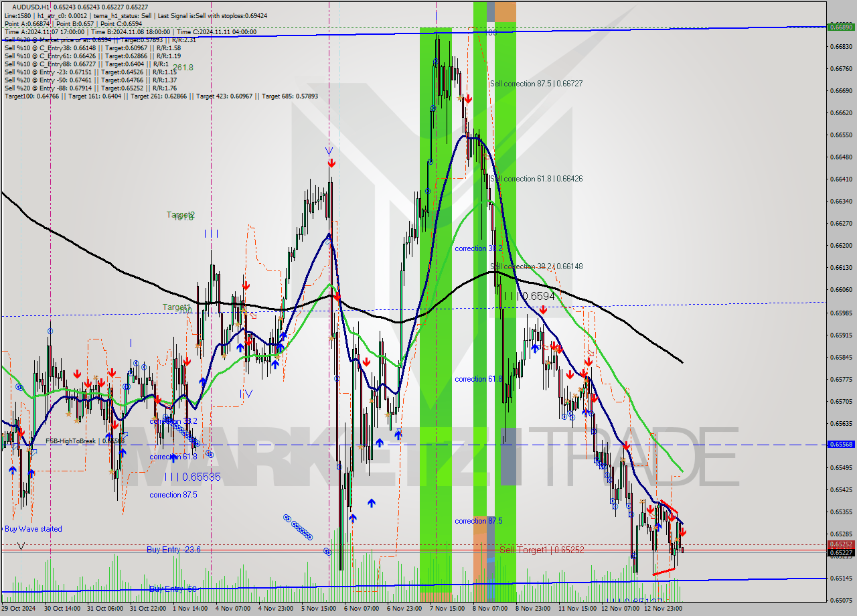
Task: Click the 0.65425 price axis label
Action: pos(842,489)
